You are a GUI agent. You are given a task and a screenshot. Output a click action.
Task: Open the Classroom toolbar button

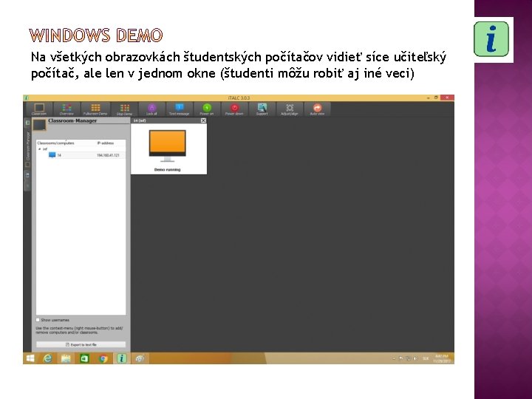coord(39,109)
